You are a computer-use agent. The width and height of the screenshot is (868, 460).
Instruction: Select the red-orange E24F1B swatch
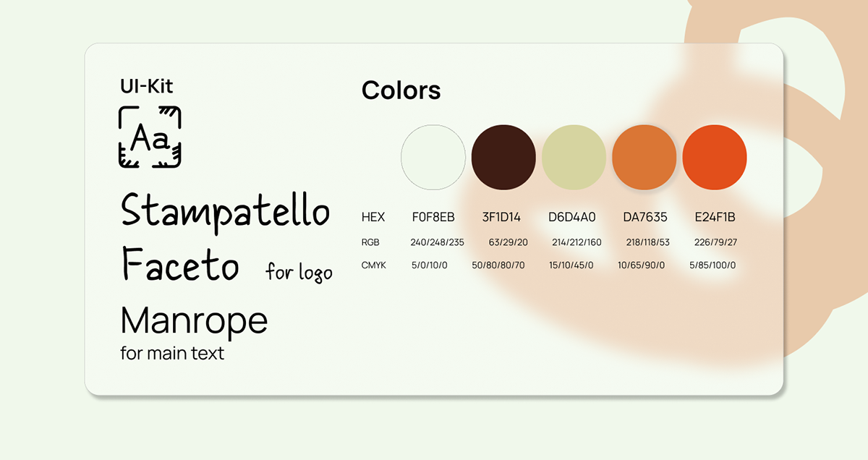click(715, 157)
